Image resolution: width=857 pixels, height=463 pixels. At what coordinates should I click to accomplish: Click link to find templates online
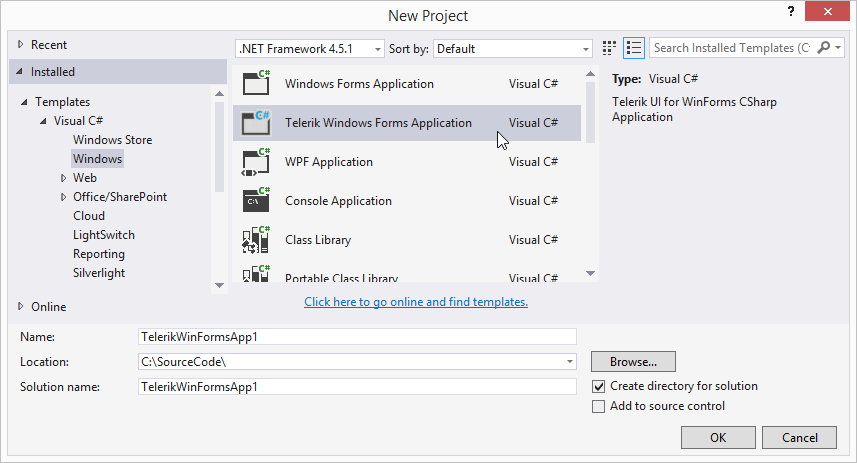[416, 302]
